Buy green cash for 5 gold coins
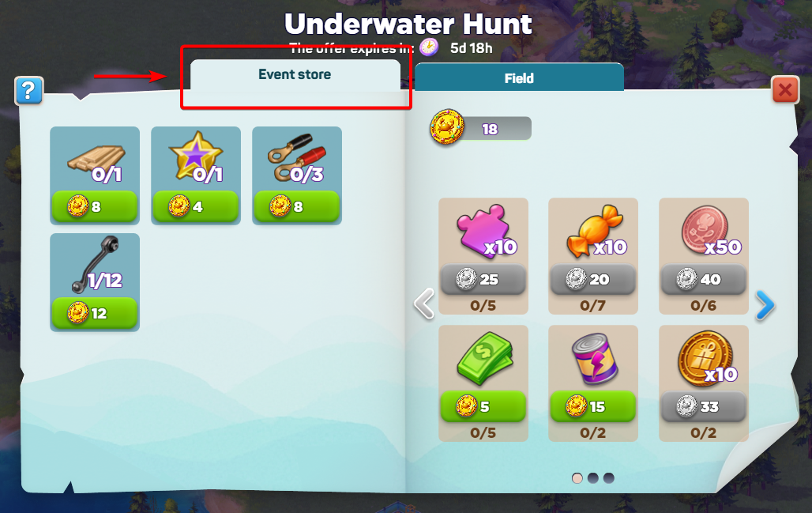812x513 pixels. pos(483,406)
